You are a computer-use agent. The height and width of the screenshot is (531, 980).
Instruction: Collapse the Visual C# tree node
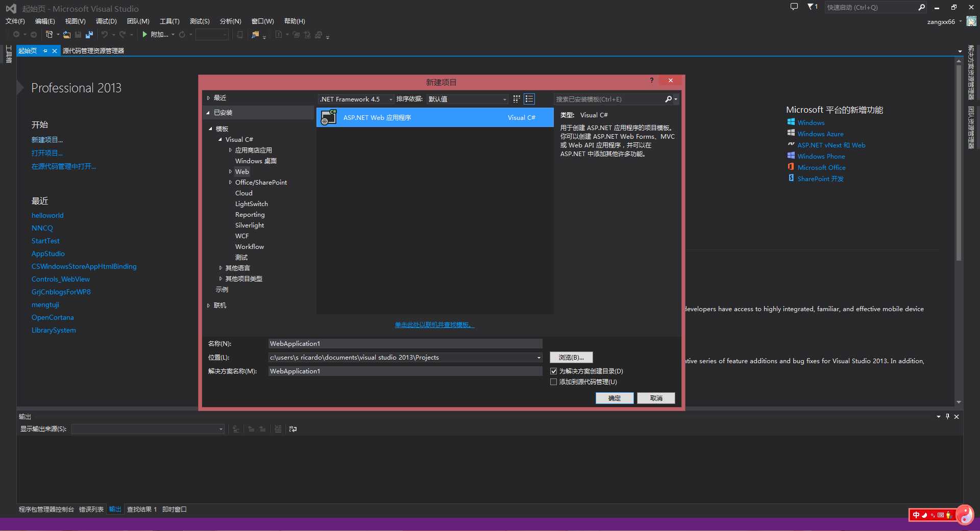click(220, 139)
